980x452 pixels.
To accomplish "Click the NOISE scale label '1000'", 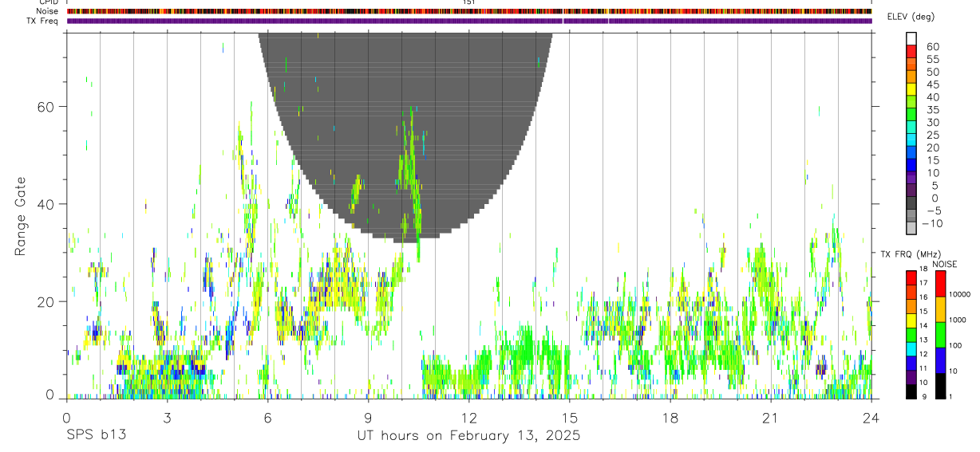I will click(x=957, y=320).
